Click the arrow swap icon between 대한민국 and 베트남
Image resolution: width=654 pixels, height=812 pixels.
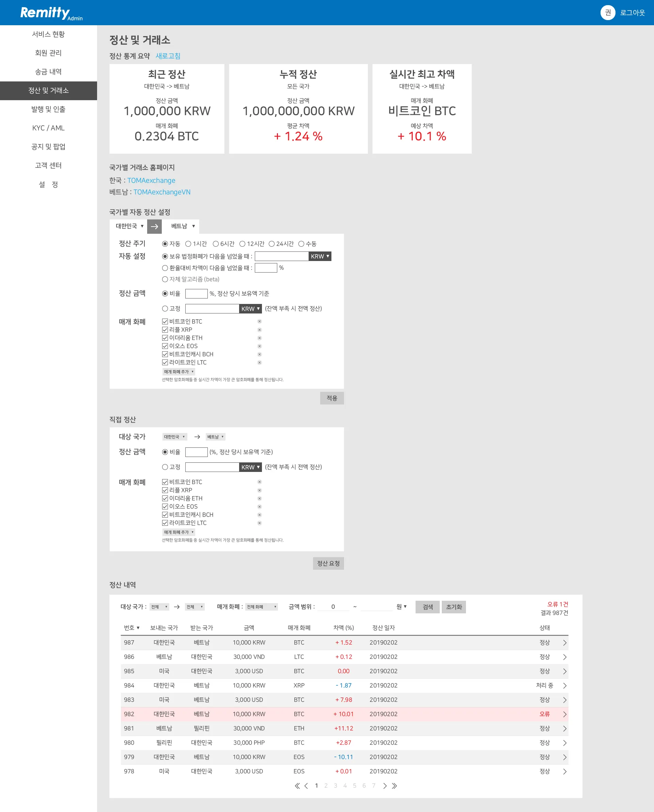click(154, 227)
